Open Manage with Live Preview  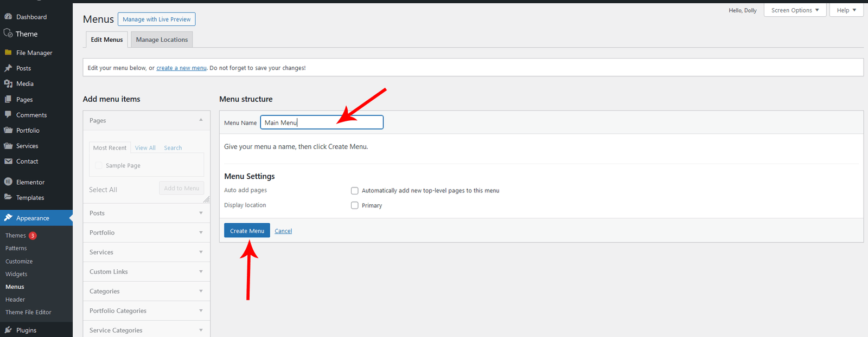[x=156, y=20]
